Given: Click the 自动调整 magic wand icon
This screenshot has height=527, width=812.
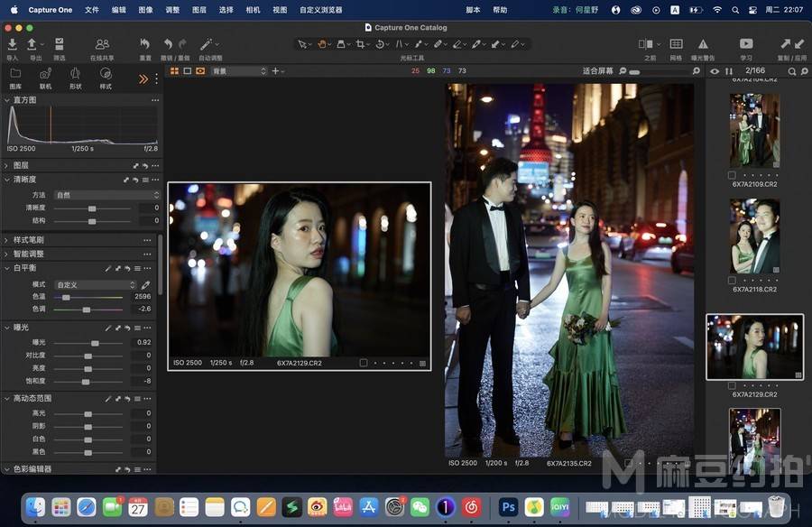Looking at the screenshot, I should [x=206, y=44].
